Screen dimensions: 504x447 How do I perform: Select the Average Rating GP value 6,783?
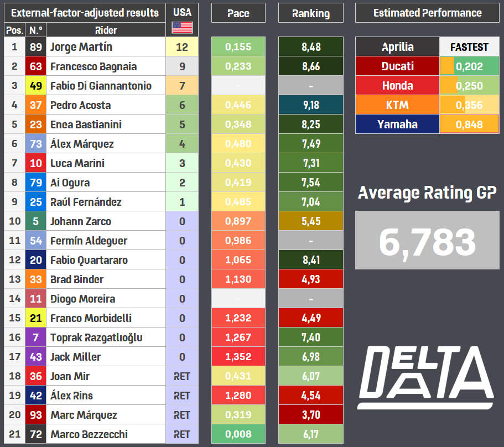[427, 240]
